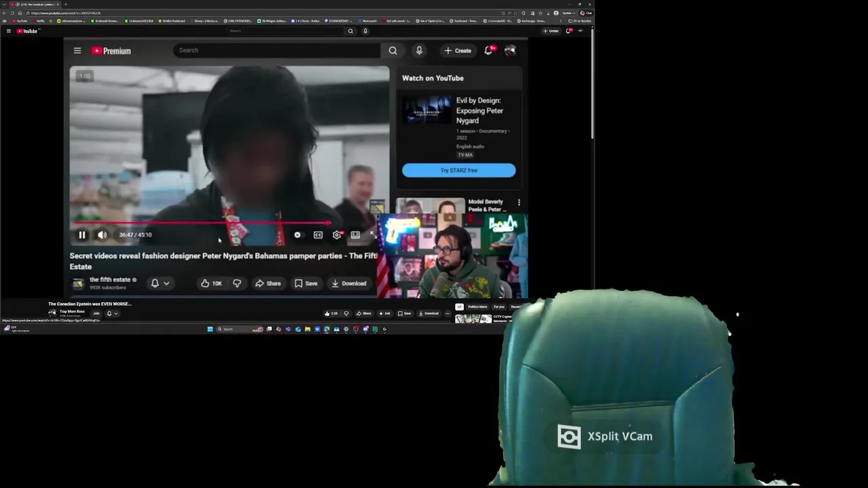This screenshot has width=868, height=488.
Task: Open the fifth estate channel avatar
Action: coord(78,283)
